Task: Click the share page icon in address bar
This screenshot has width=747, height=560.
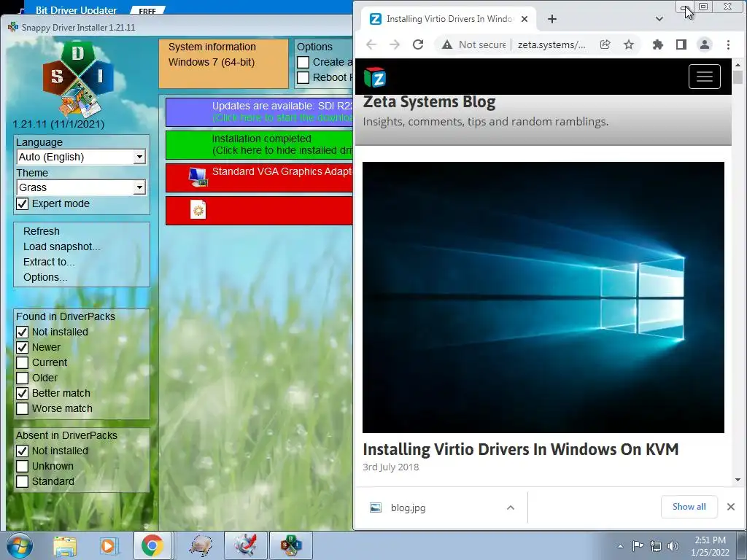Action: [x=605, y=44]
